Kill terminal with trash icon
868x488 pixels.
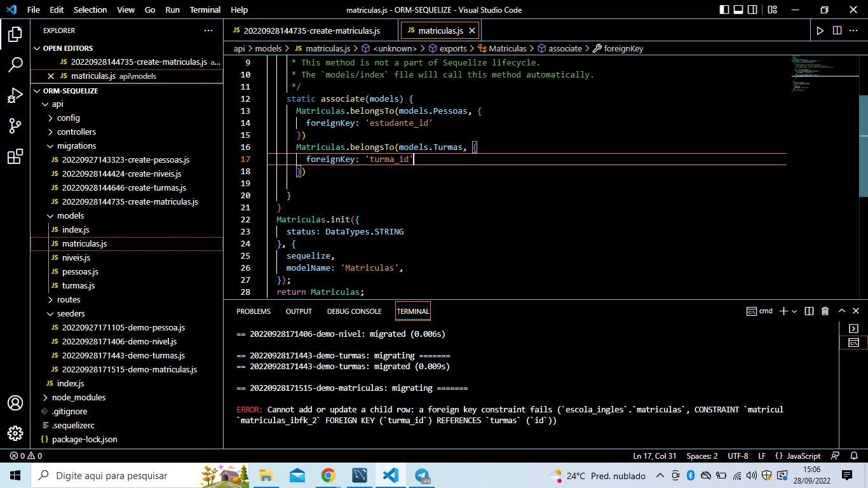pos(825,311)
